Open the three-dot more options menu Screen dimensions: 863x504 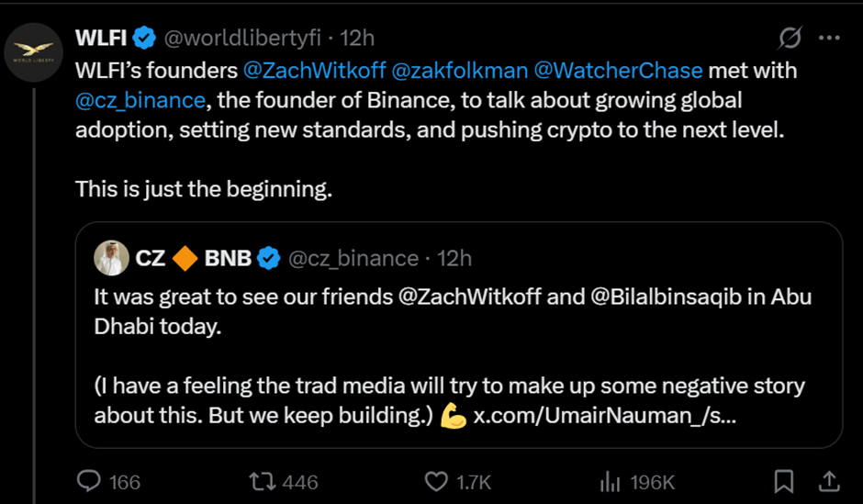(828, 39)
